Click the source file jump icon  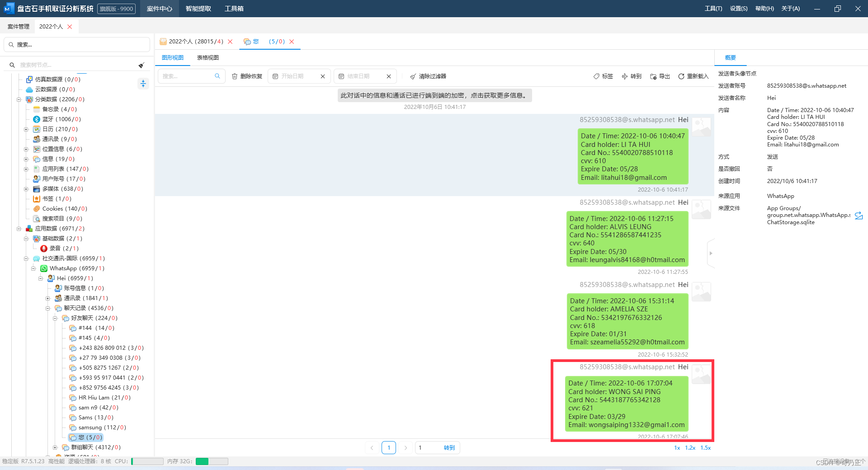(x=859, y=216)
